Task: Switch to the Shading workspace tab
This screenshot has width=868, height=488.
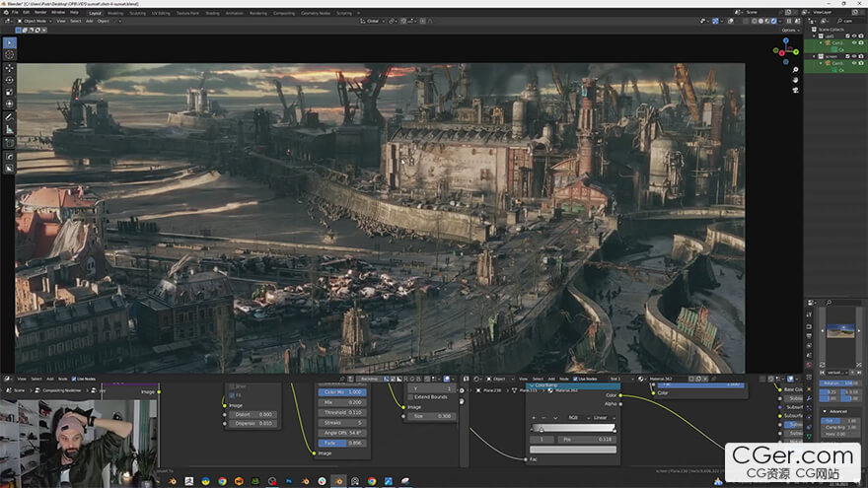Action: pos(212,13)
